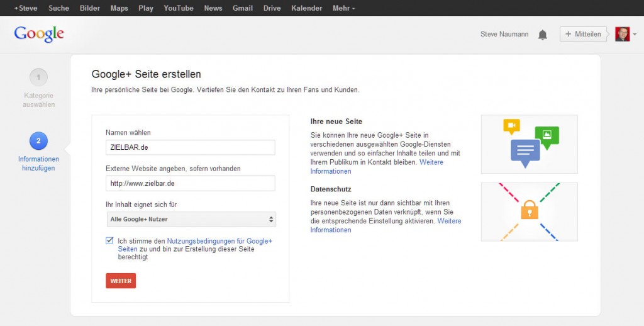Open the 'Alle Google+ Nutzer' dropdown
This screenshot has width=644, height=326.
pos(191,220)
